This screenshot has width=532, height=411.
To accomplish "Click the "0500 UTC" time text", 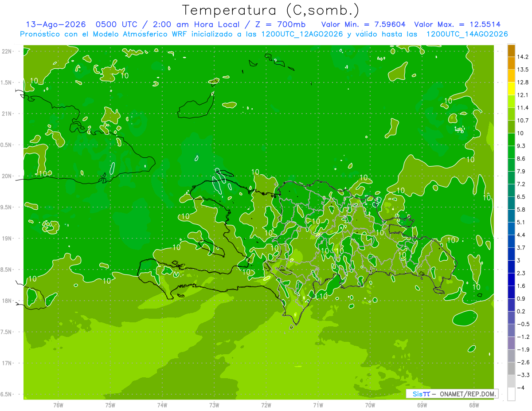I will tap(117, 24).
